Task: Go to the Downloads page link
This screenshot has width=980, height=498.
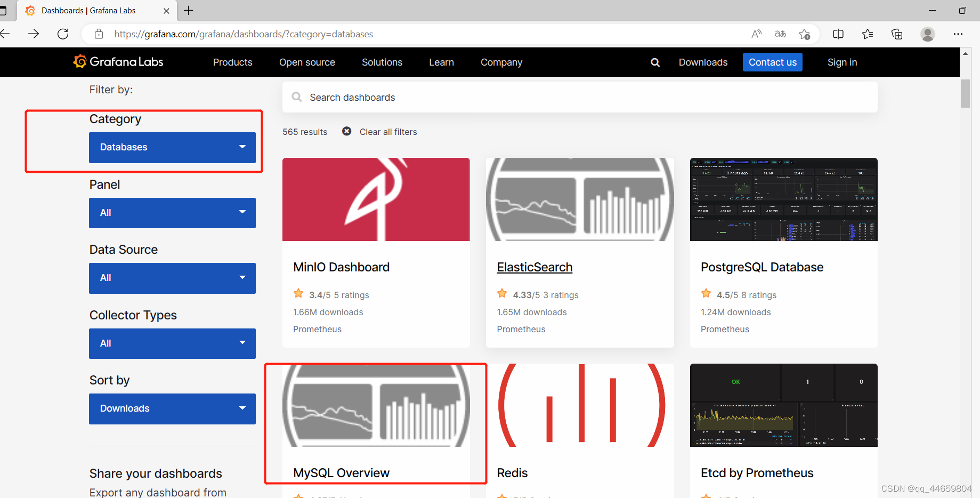Action: 703,62
